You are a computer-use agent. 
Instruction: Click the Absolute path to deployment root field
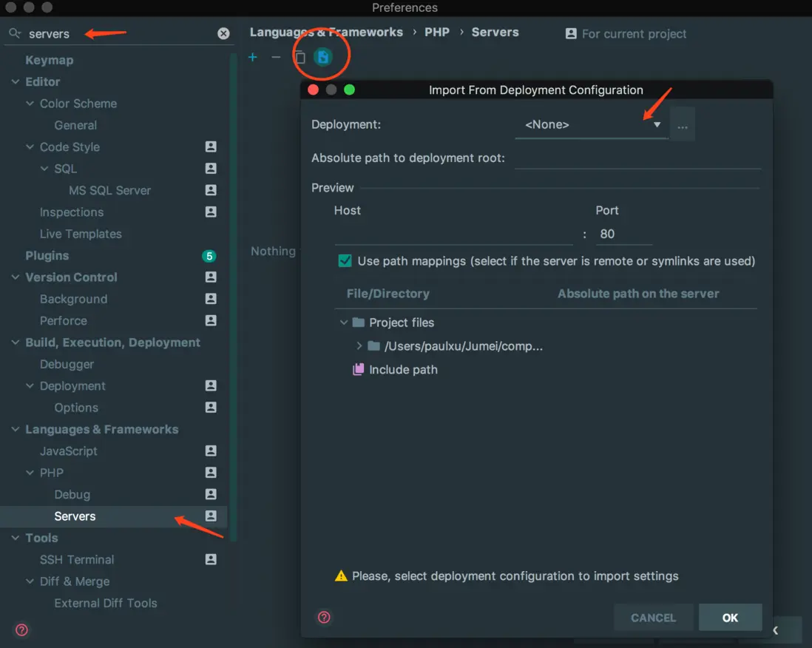[637, 158]
